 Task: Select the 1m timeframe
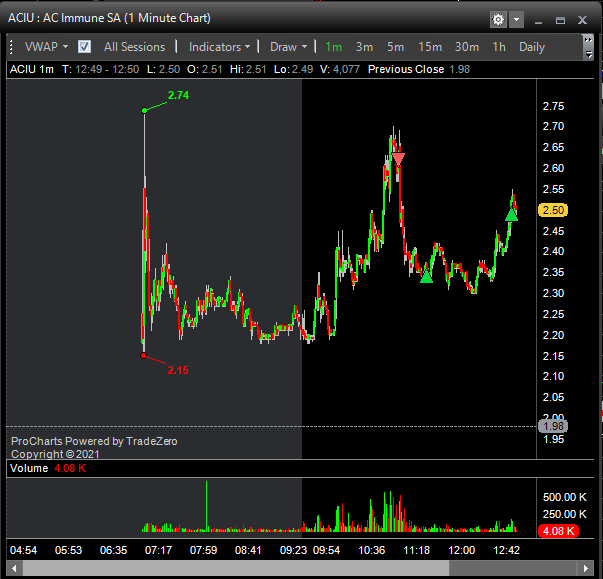click(x=333, y=47)
